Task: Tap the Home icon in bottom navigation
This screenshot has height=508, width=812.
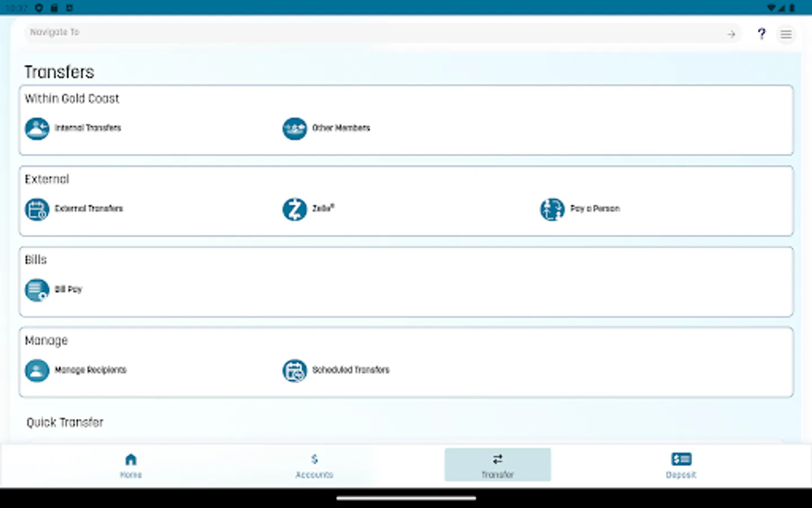Action: pyautogui.click(x=131, y=459)
